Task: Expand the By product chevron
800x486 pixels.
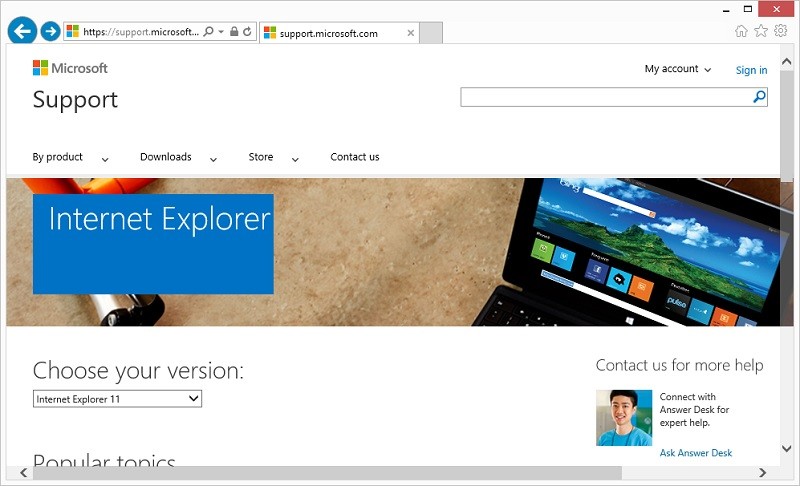Action: [105, 160]
